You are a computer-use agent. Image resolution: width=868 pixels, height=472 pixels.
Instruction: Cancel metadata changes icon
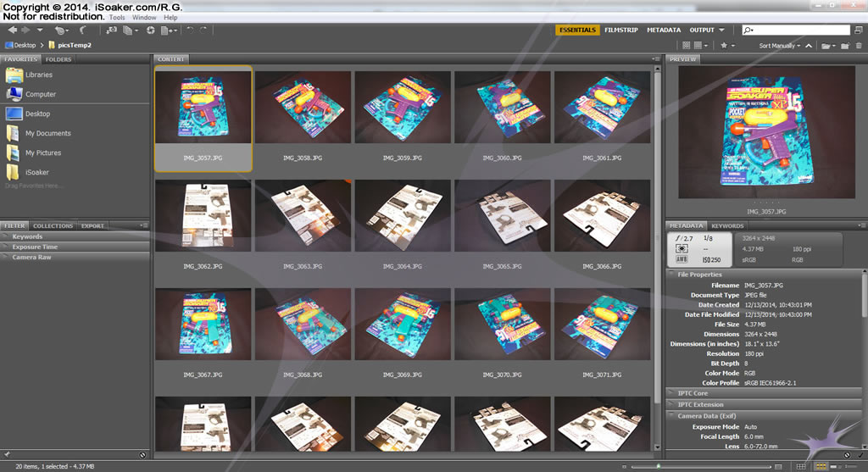click(847, 455)
